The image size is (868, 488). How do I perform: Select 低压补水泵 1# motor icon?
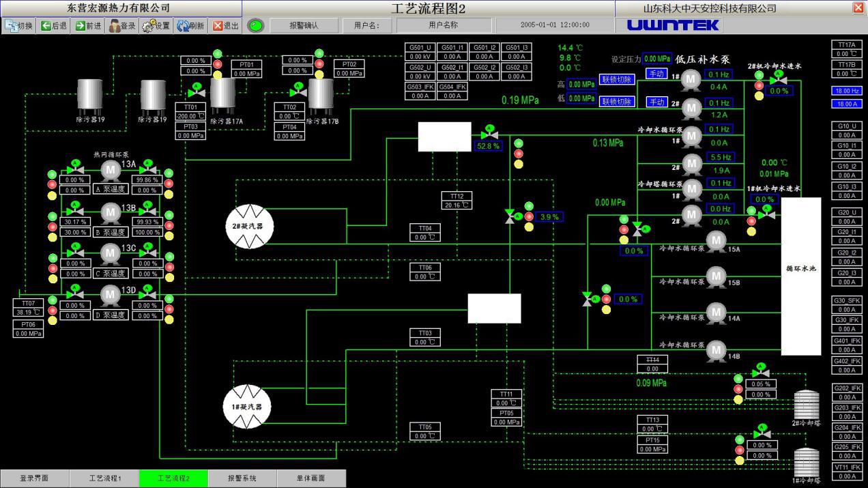(692, 81)
